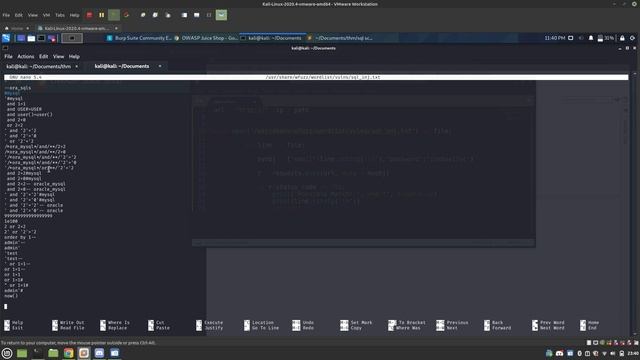Image resolution: width=640 pixels, height=360 pixels.
Task: Click the second snapshot icon in the VMware toolbar
Action: 155,15
